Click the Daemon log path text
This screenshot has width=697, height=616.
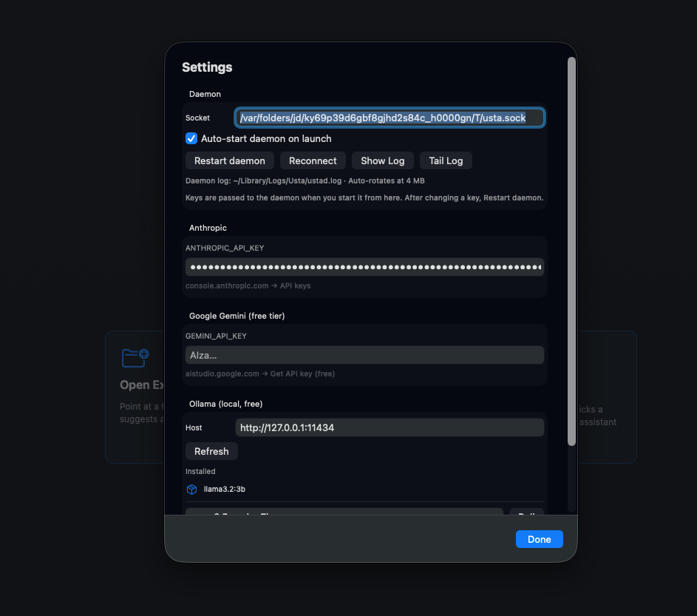305,180
